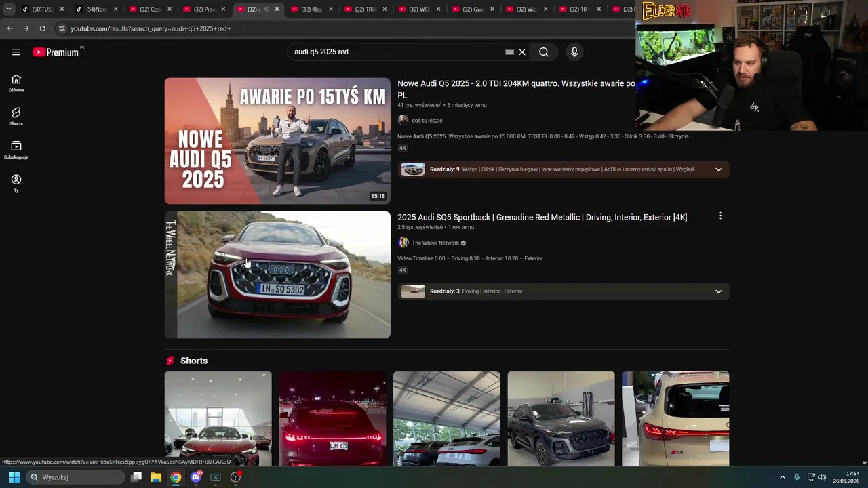The image size is (868, 488).
Task: Open 2025 Audi SQ5 Sportback video title
Action: coord(542,218)
